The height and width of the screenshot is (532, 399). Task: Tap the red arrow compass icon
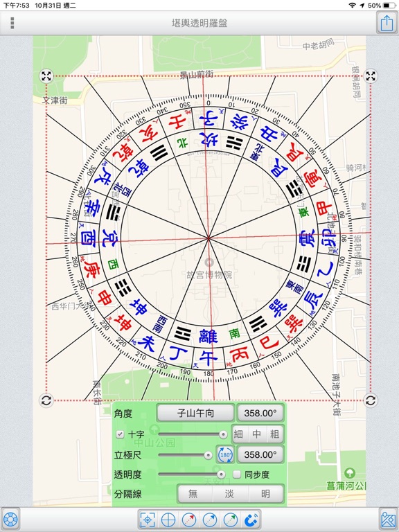189,520
